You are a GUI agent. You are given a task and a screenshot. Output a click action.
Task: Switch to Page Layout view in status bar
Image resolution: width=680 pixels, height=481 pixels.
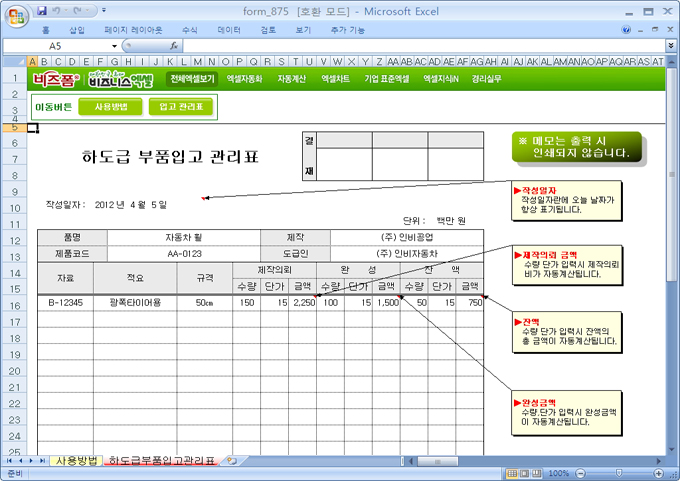[x=523, y=473]
